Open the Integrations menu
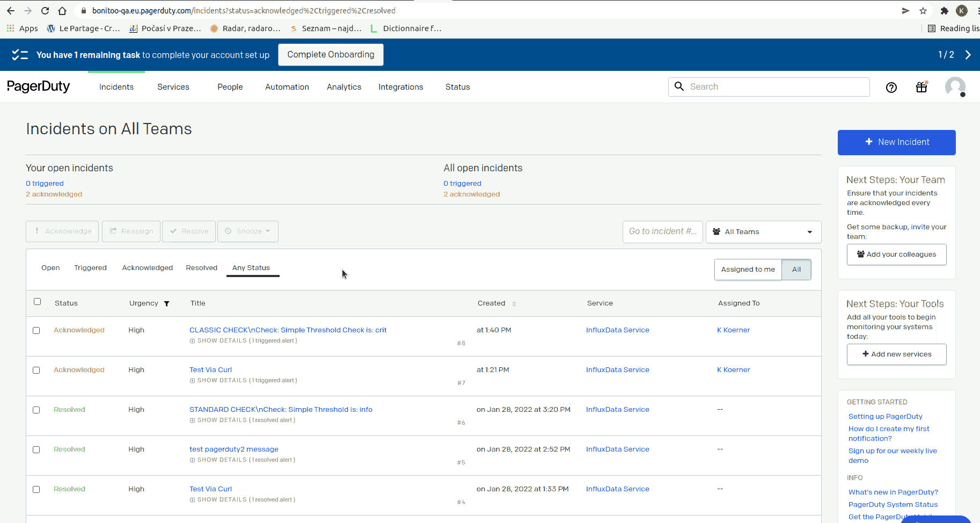 point(401,87)
